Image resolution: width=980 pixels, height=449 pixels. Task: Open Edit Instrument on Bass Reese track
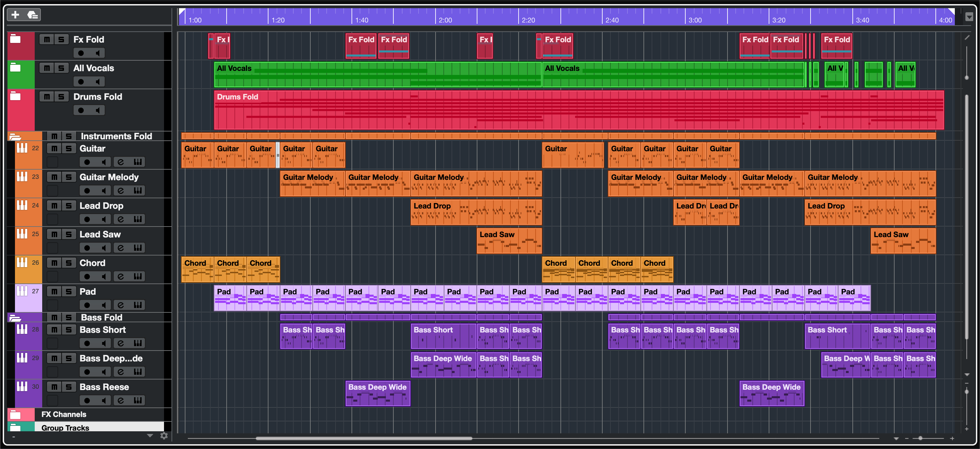click(138, 400)
